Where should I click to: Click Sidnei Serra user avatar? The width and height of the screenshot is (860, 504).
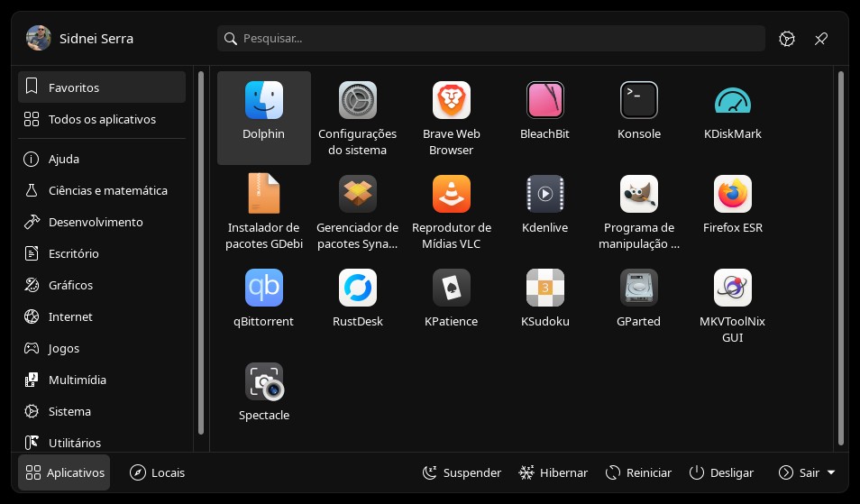coord(39,39)
